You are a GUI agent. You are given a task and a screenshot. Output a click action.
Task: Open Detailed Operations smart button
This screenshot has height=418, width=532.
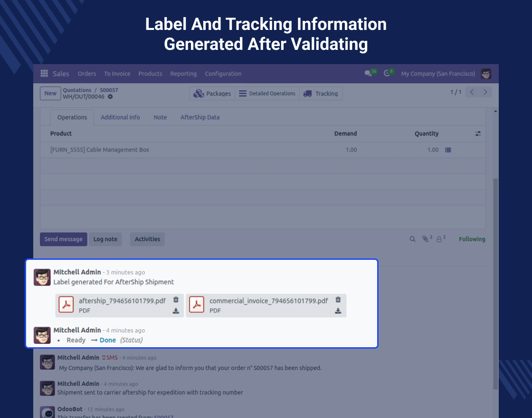[x=267, y=94]
